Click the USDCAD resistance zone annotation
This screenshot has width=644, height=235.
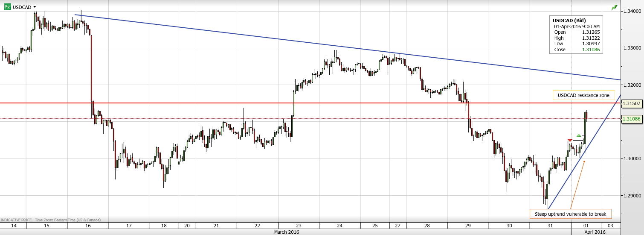[x=583, y=95]
